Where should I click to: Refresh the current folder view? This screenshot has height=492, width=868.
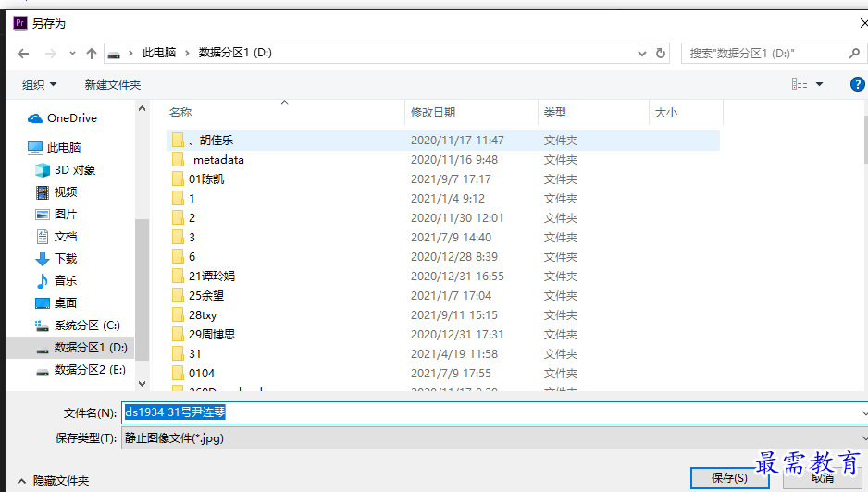[x=661, y=53]
